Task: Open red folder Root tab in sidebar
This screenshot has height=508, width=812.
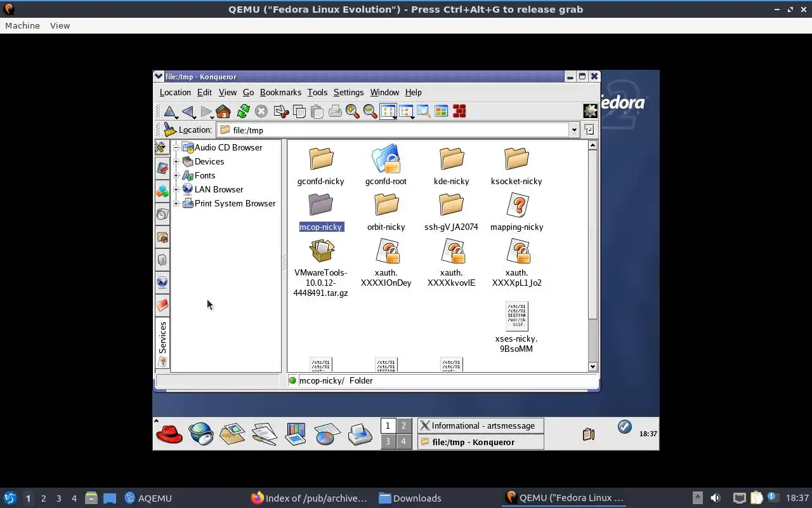Action: coord(162,305)
